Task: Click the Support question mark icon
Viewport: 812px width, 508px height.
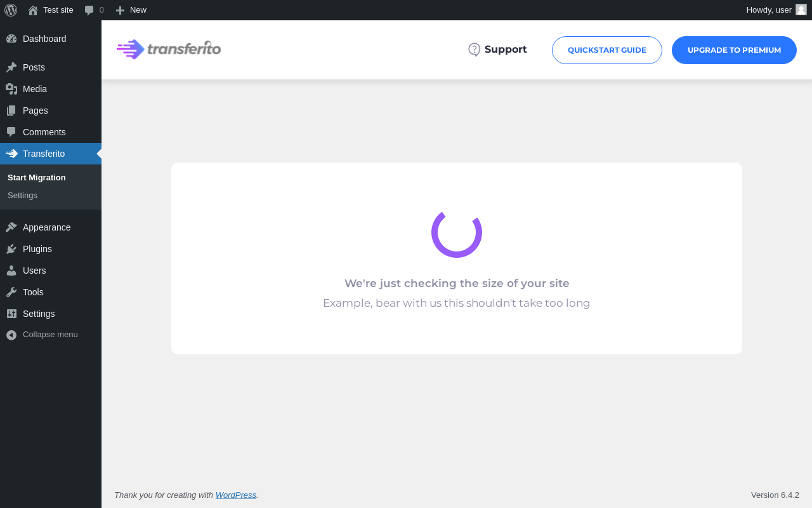Action: [x=474, y=50]
